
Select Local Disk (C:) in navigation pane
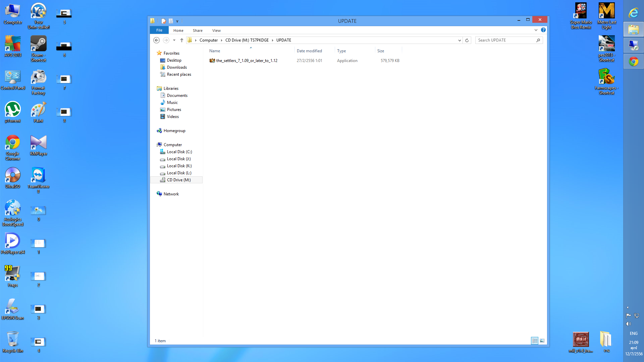(179, 152)
